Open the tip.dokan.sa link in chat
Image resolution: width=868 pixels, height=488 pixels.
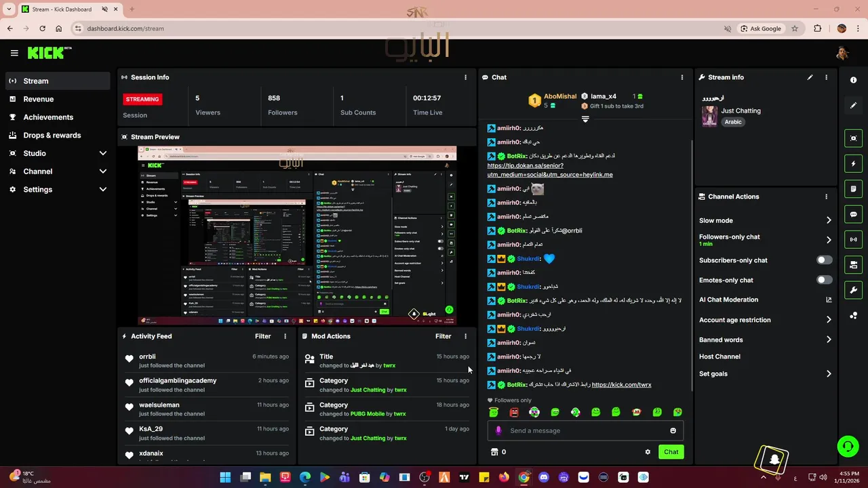click(549, 170)
